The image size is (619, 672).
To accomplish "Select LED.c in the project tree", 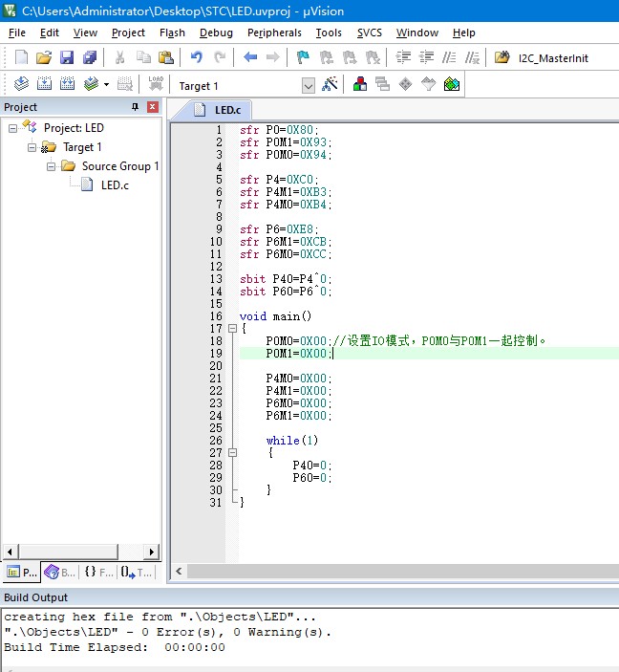I will 115,185.
